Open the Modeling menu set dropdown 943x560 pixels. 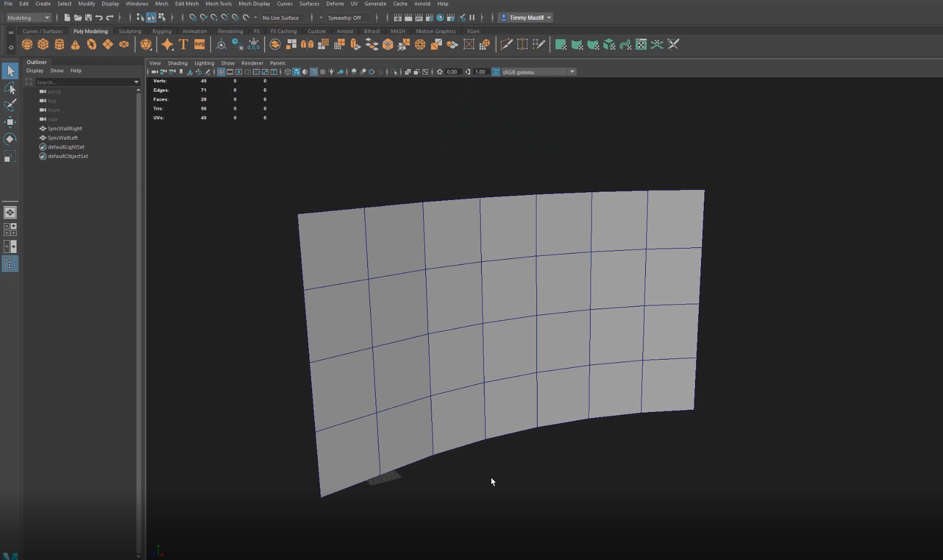click(28, 18)
